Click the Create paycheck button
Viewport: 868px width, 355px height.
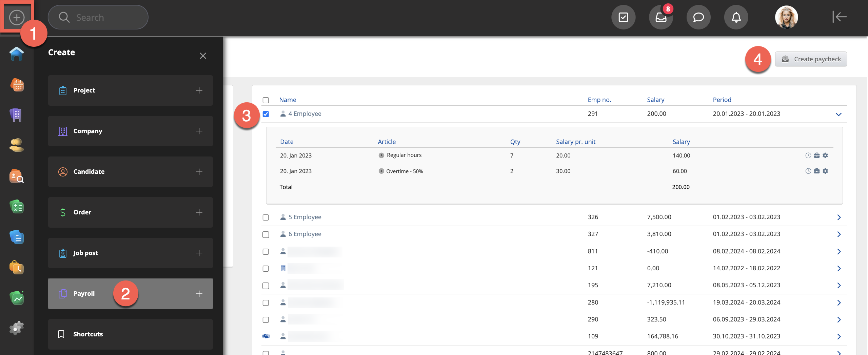tap(811, 59)
